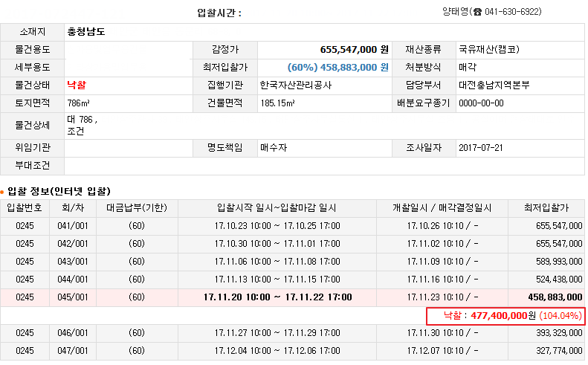Image resolution: width=588 pixels, height=365 pixels.
Task: Click the 충청남도 location text
Action: 86,32
